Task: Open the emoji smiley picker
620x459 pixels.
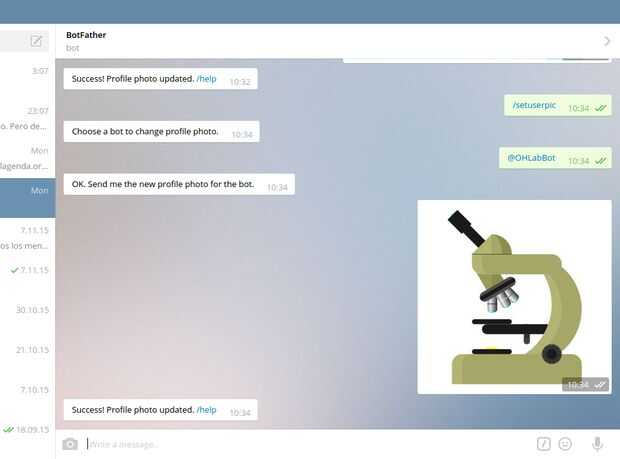Action: [565, 444]
